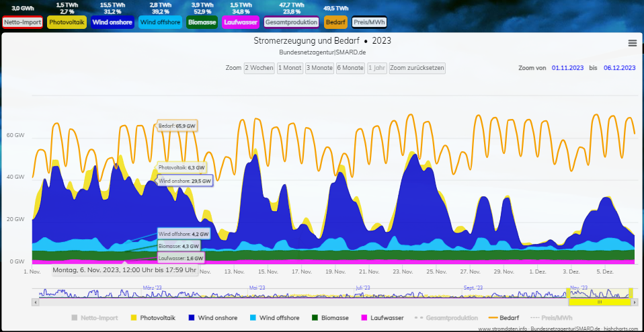Toggle Biomasse legend entry below the chart
Screen dimensions: 644x332
(330, 318)
